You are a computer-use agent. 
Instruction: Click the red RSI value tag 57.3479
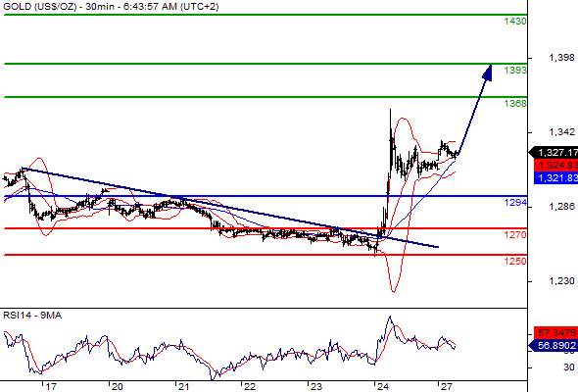555,333
